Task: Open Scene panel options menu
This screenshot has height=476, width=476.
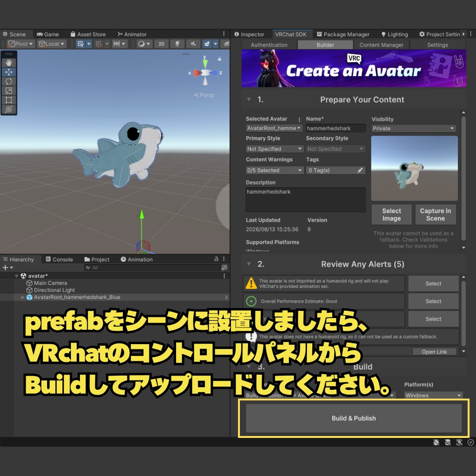Action: pos(224,34)
